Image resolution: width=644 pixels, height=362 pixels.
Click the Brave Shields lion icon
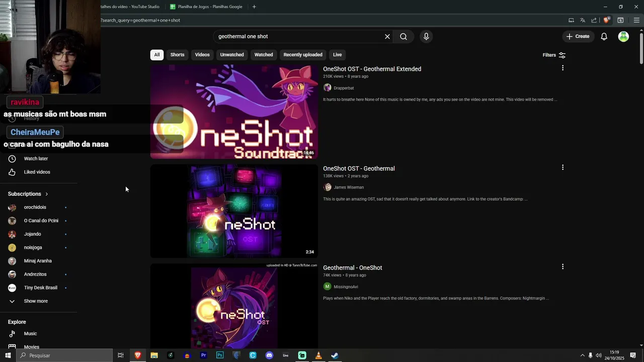coord(606,20)
